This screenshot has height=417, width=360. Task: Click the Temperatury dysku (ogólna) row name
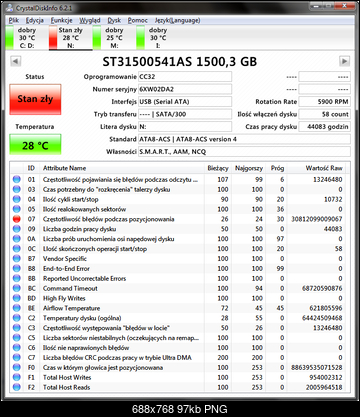pos(82,318)
